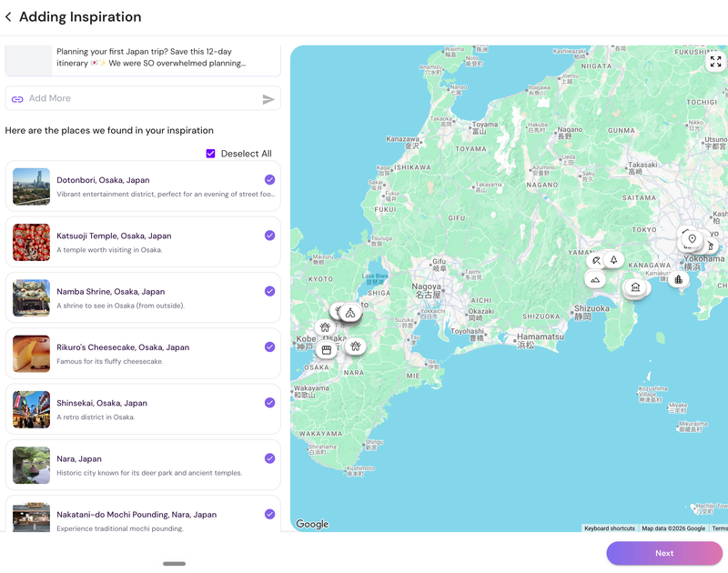The height and width of the screenshot is (573, 728).
Task: Click the link icon in Add More field
Action: (17, 99)
